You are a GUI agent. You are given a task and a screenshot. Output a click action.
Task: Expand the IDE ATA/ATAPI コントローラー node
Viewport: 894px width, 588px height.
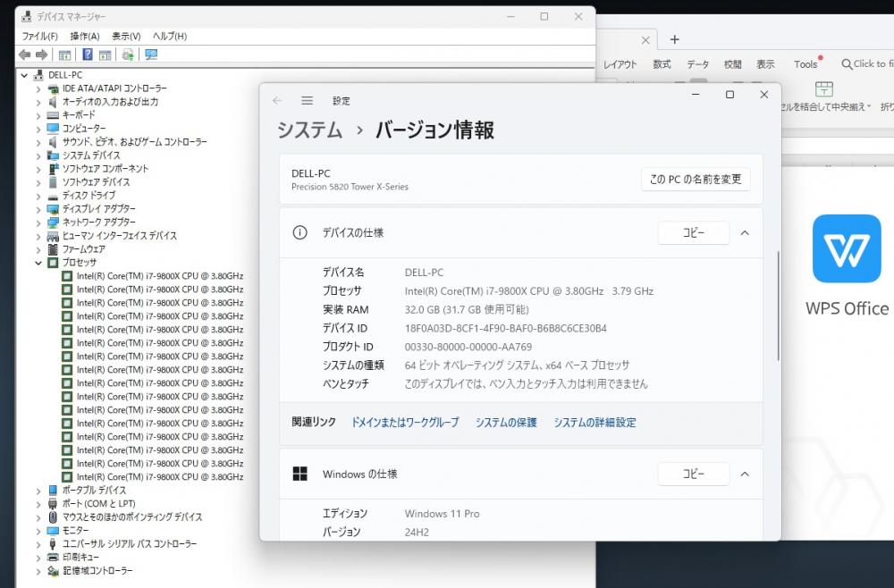pos(38,88)
